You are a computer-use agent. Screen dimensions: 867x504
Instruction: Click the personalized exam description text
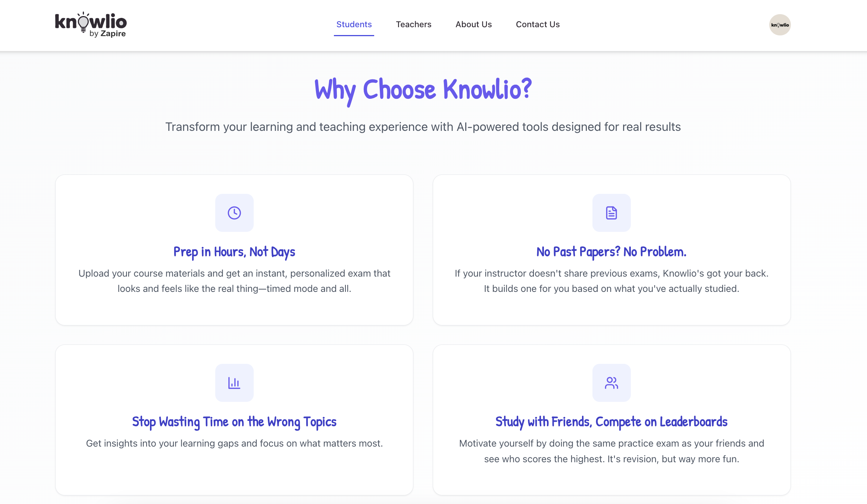click(x=234, y=281)
